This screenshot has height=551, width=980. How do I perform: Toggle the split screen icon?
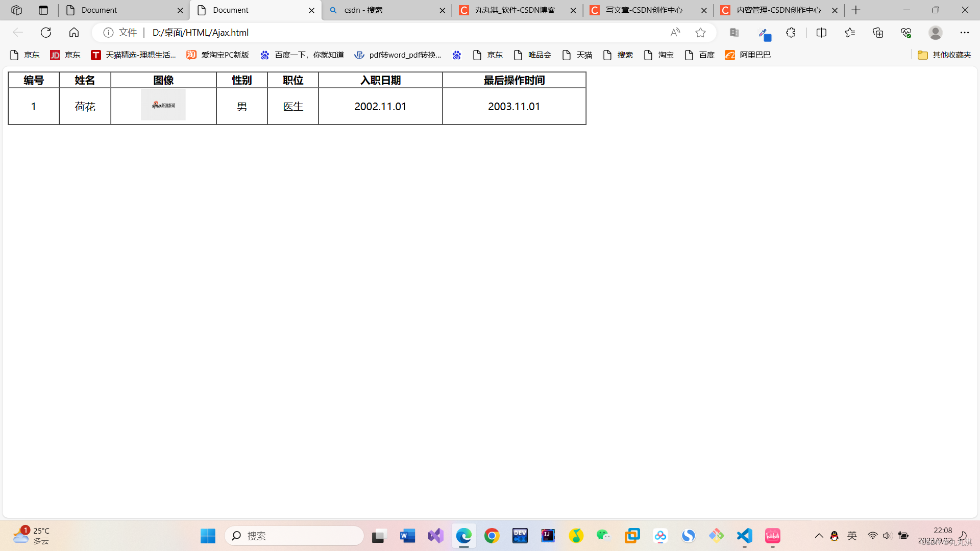point(821,33)
